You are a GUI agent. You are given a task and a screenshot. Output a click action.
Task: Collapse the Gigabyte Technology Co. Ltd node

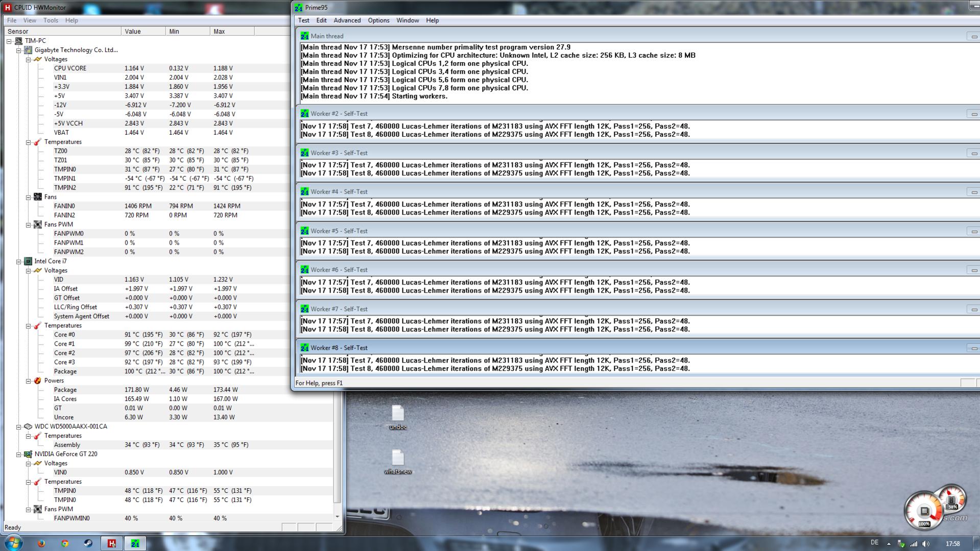pos(19,50)
